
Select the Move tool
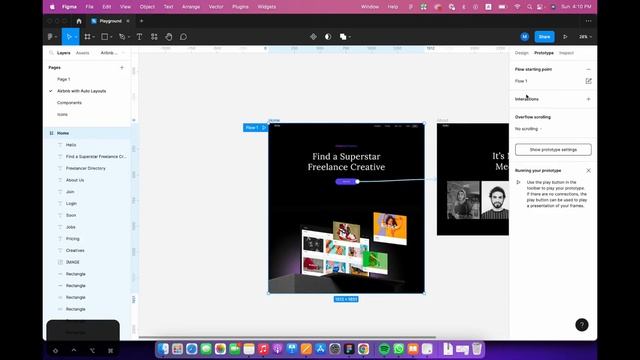click(x=68, y=37)
